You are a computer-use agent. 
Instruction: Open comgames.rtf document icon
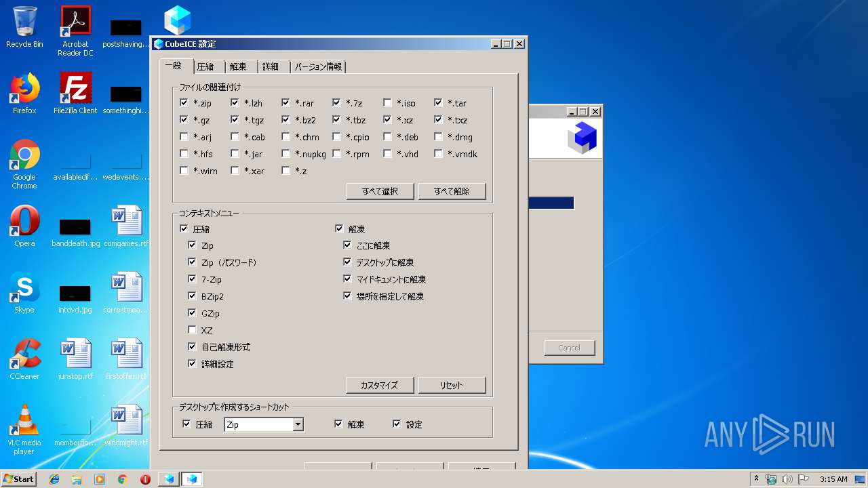click(126, 226)
